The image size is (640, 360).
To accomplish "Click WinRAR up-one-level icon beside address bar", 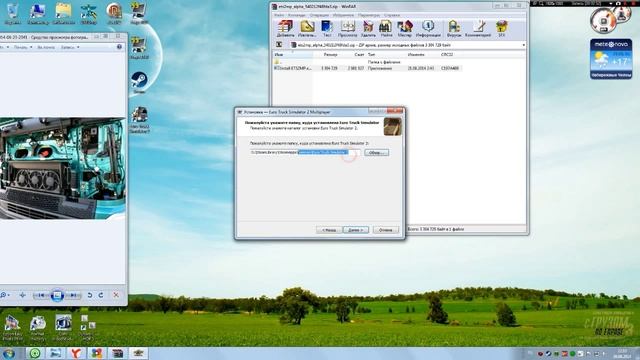I will pos(279,45).
